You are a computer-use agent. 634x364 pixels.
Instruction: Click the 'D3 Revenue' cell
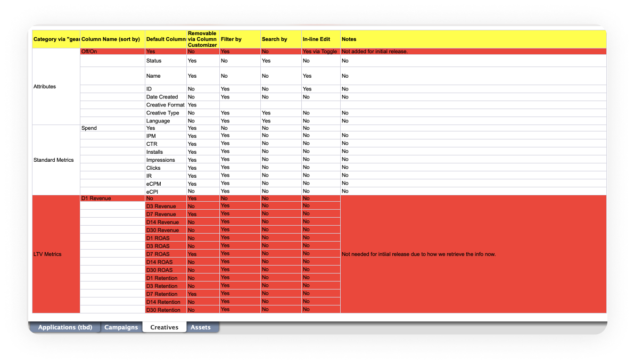pos(166,206)
